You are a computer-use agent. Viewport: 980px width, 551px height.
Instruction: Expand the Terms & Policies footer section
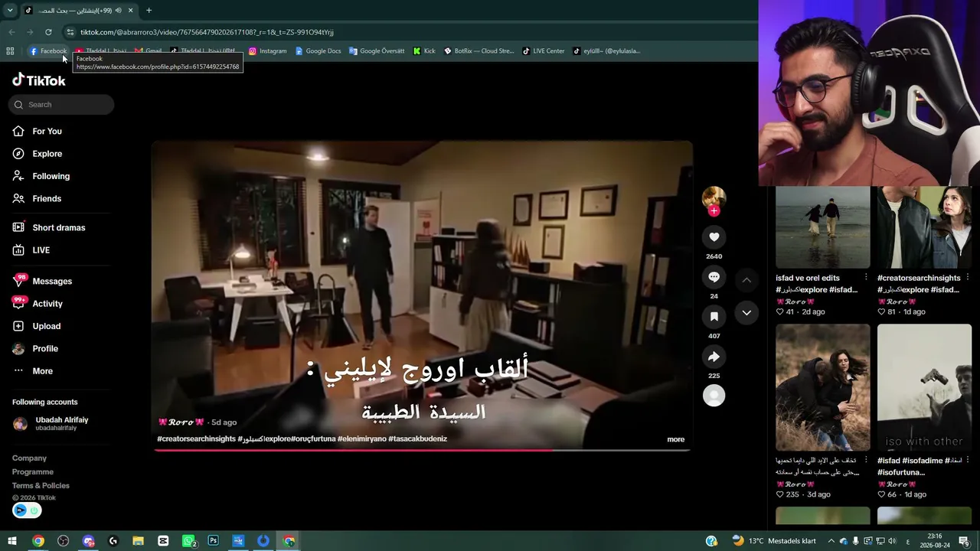(41, 486)
